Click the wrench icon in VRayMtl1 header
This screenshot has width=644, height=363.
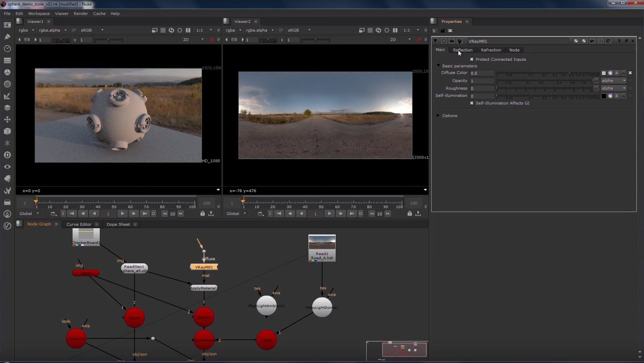coord(460,41)
